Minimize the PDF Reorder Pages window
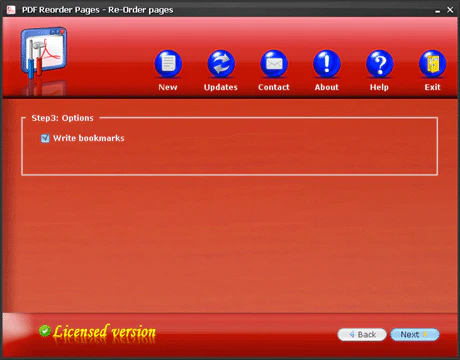Viewport: 460px width, 360px height. (438, 10)
